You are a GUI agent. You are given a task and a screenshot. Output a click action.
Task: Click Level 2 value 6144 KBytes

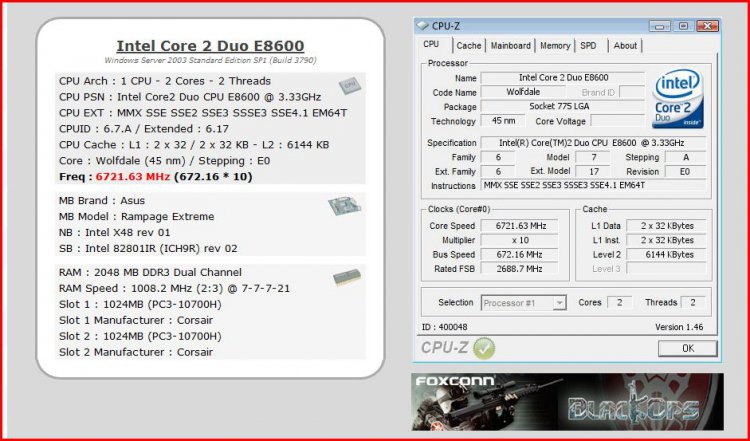666,254
